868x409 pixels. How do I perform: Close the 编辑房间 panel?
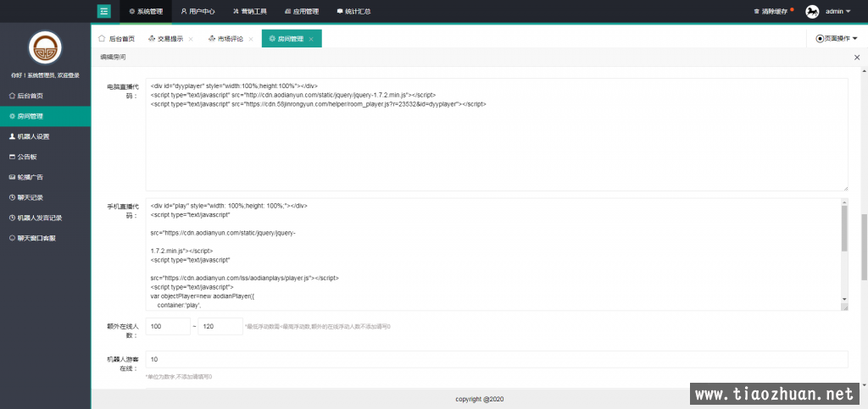[857, 58]
